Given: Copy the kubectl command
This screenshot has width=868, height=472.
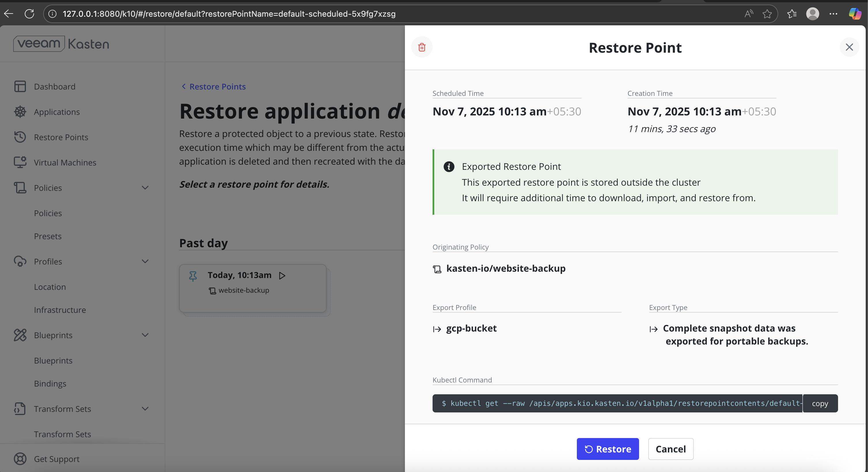Looking at the screenshot, I should click(820, 403).
